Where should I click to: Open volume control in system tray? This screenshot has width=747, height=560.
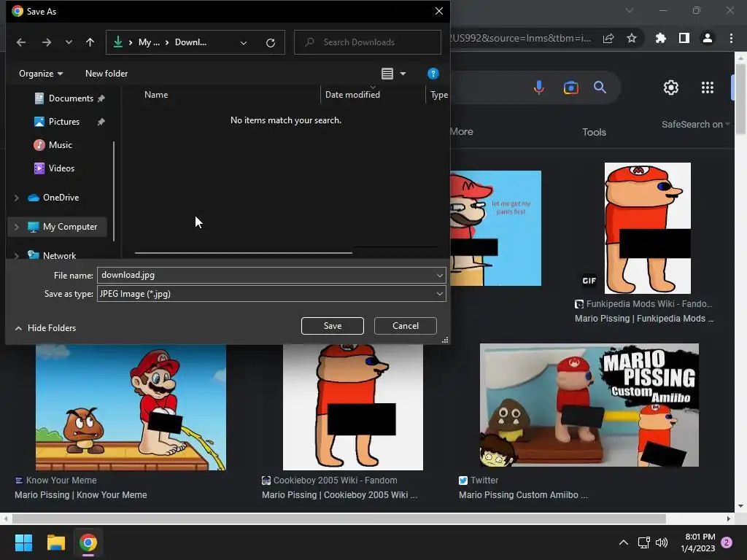(x=662, y=542)
